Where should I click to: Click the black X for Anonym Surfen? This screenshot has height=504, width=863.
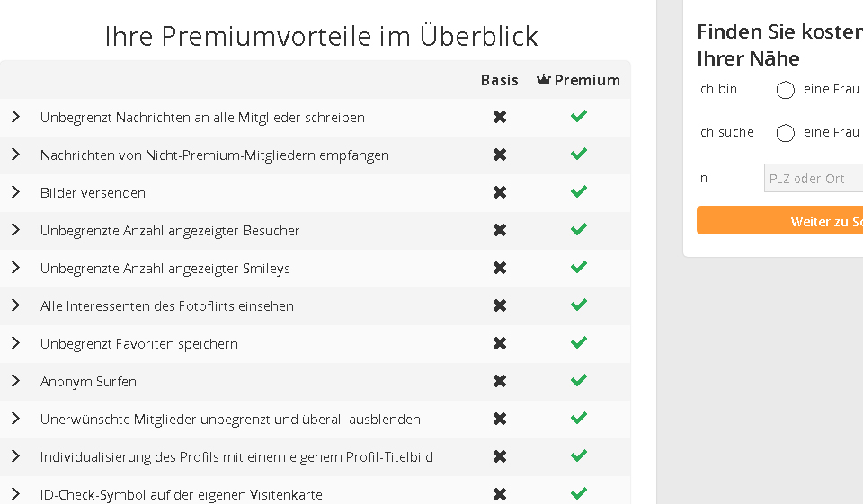click(x=500, y=381)
